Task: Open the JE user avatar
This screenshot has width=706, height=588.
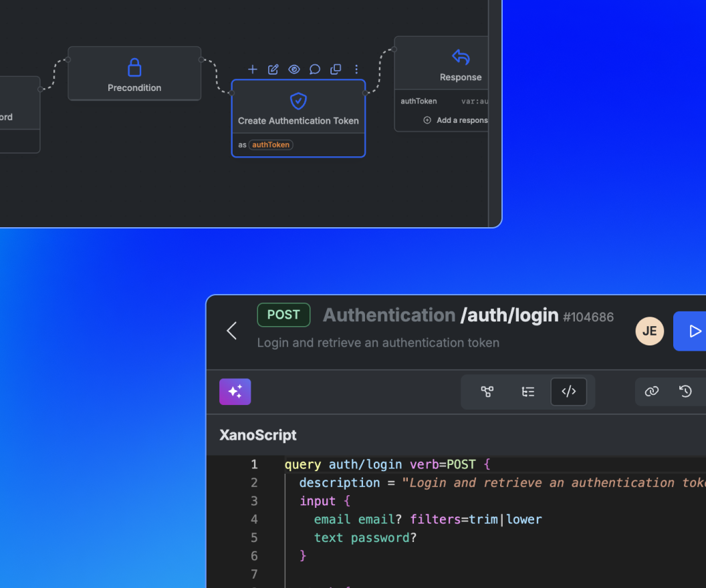Action: [x=649, y=331]
